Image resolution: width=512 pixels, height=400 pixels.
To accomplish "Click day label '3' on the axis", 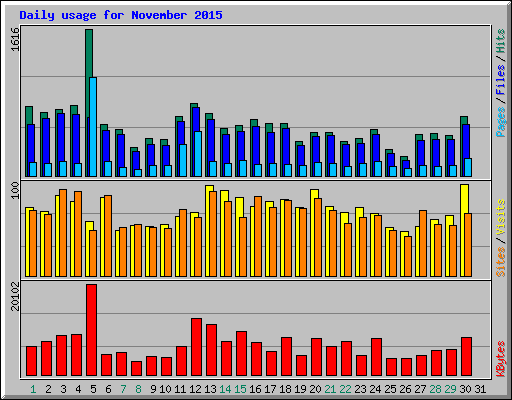I will click(63, 389).
